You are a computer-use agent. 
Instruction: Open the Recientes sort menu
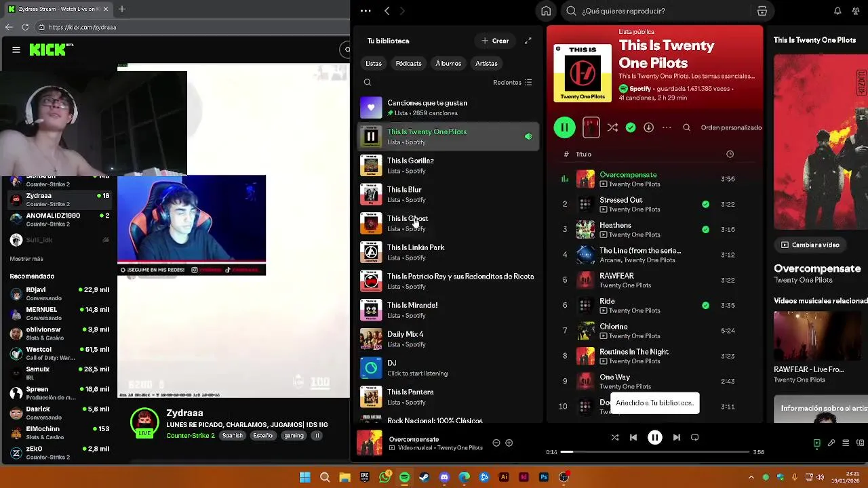click(x=513, y=83)
